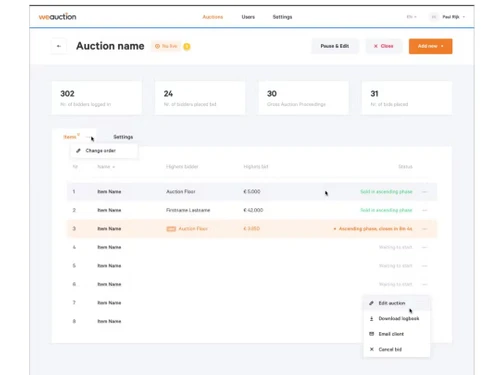Open the three-dot menu for row 4
Viewport: 500px width, 375px height.
[424, 247]
